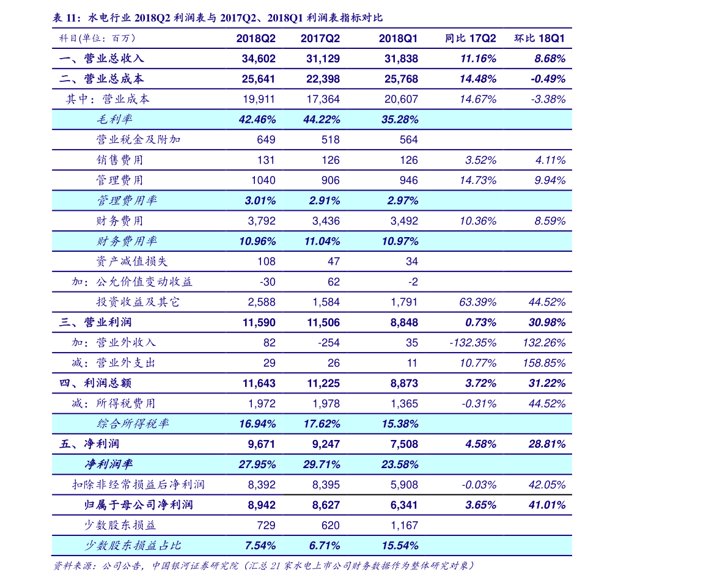
Task: Click the 科目(单位：百万) header cell
Action: pyautogui.click(x=97, y=38)
